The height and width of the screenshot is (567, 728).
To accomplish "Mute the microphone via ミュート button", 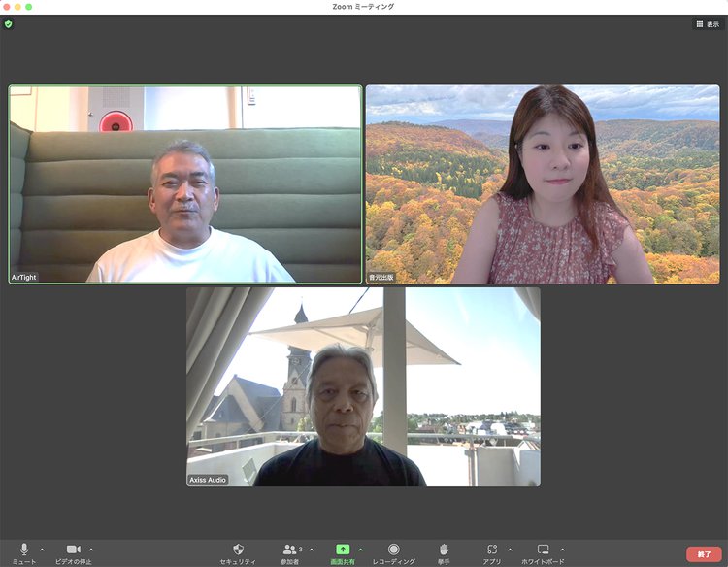I will point(24,553).
